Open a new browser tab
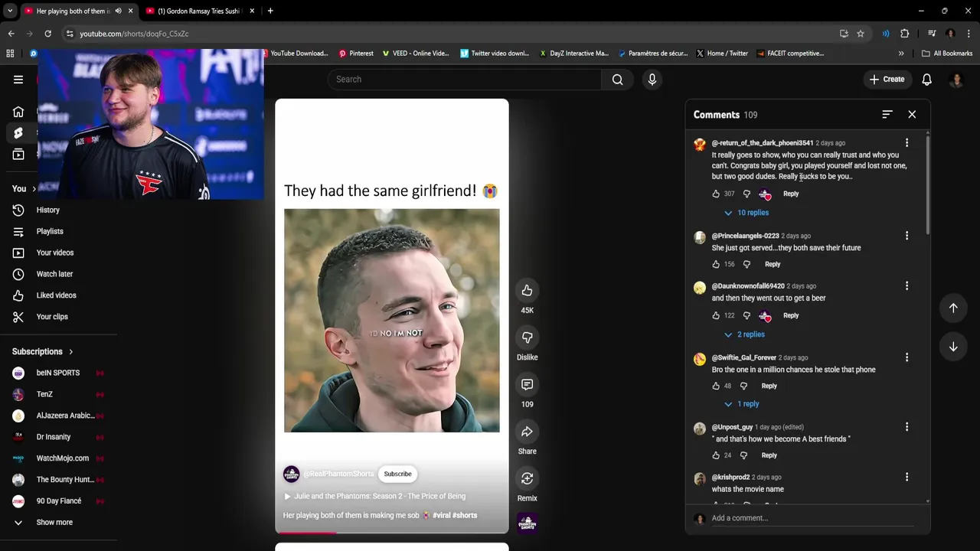Viewport: 980px width, 551px height. (x=270, y=11)
